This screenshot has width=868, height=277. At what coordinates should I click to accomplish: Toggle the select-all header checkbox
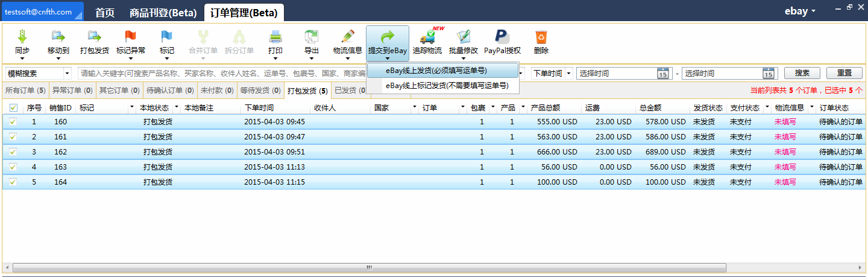13,108
